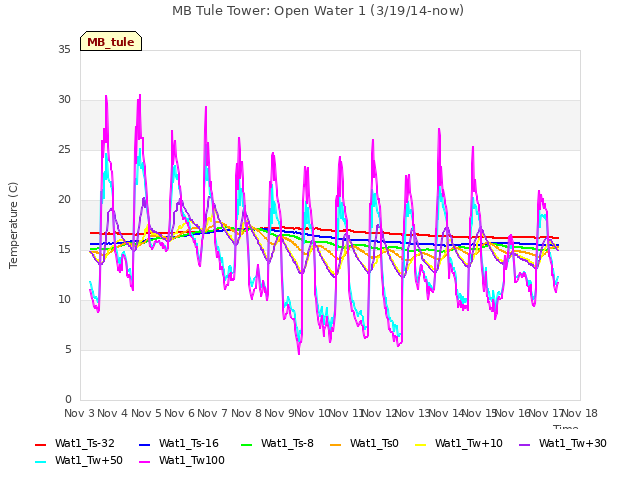640x480 pixels.
Task: Click the cyan Wat1_Tw+50 legend swatch
Action: 41,462
